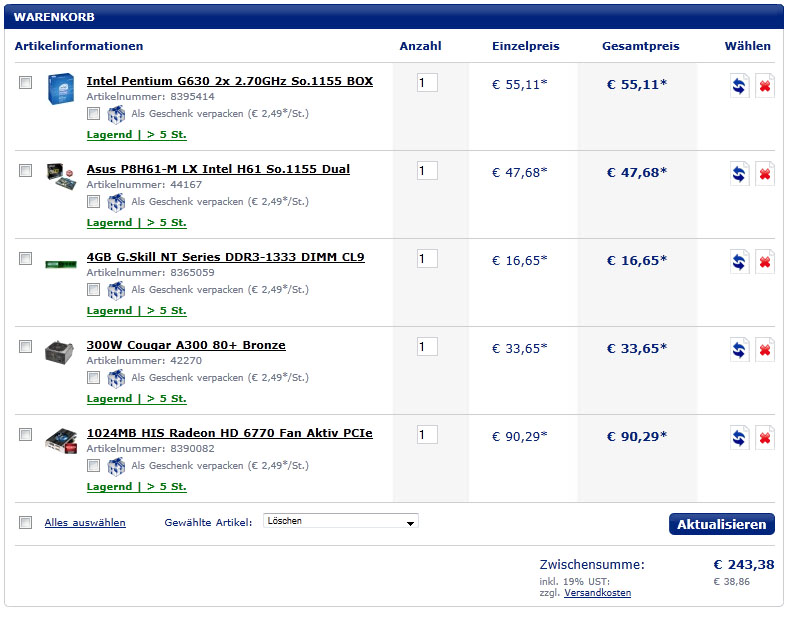
Task: Select the Intel Pentium G630 row checkbox
Action: (26, 82)
